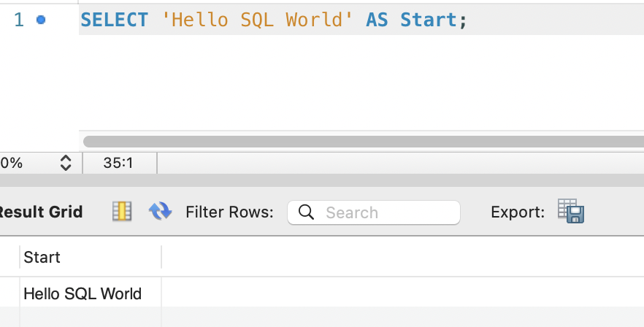Click line number 1 in the gutter
Image resolution: width=644 pixels, height=327 pixels.
tap(19, 20)
